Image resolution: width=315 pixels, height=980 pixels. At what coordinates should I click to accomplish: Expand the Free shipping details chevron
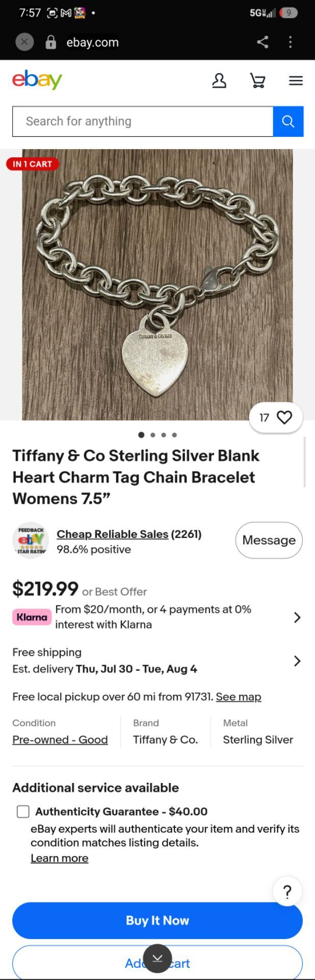click(297, 661)
